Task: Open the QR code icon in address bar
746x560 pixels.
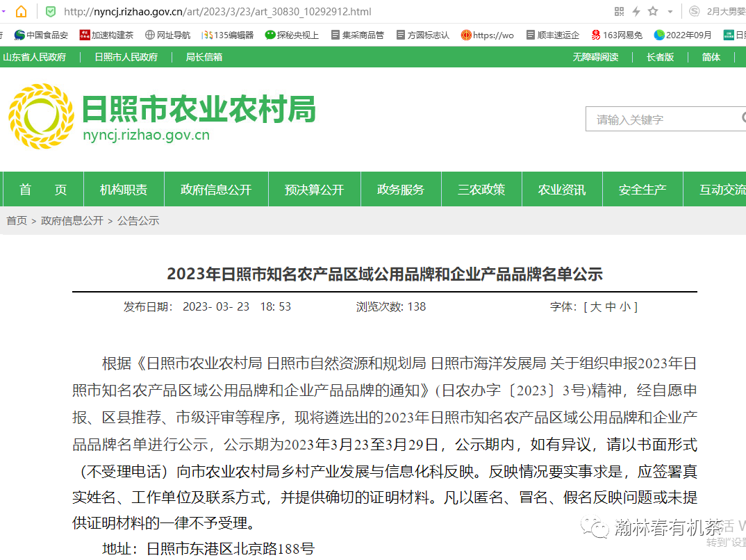Action: [620, 11]
